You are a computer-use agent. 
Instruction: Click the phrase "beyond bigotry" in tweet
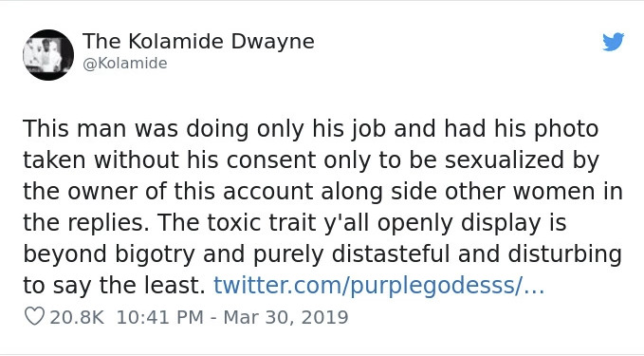pos(109,254)
